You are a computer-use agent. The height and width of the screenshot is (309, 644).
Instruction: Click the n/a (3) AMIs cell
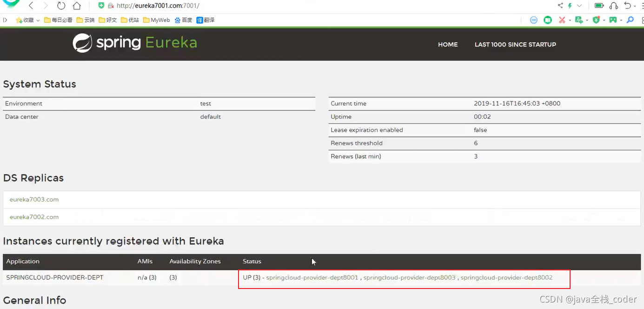click(147, 278)
